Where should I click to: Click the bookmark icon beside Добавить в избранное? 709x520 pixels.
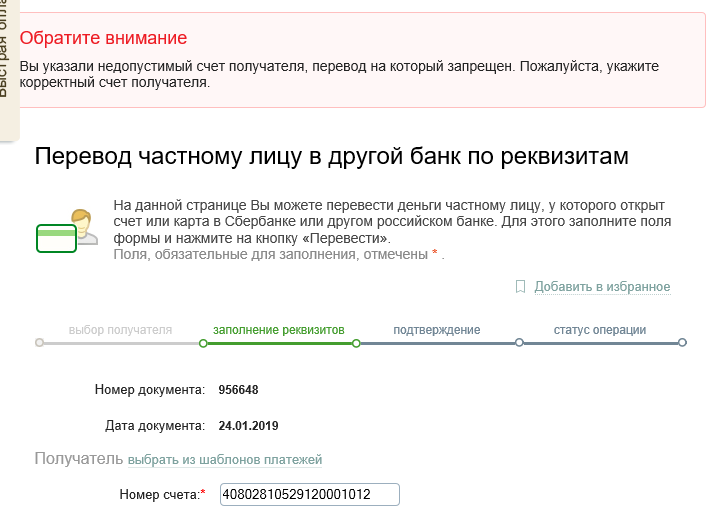[520, 287]
